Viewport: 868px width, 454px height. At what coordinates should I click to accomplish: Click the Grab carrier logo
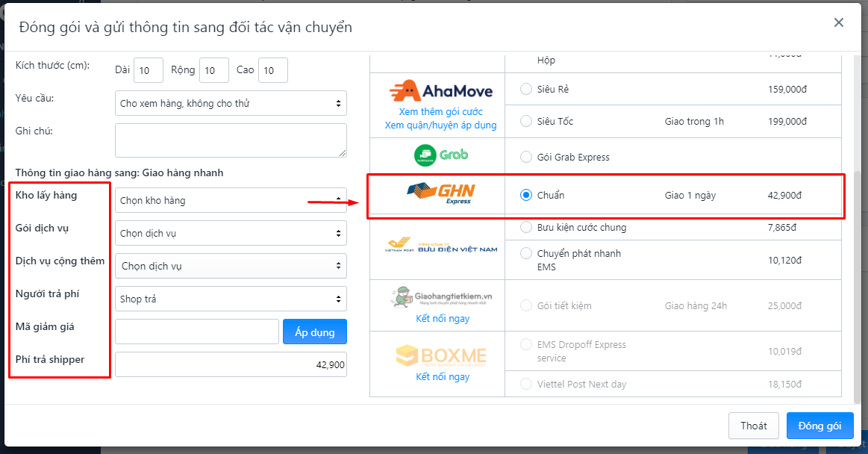[440, 155]
